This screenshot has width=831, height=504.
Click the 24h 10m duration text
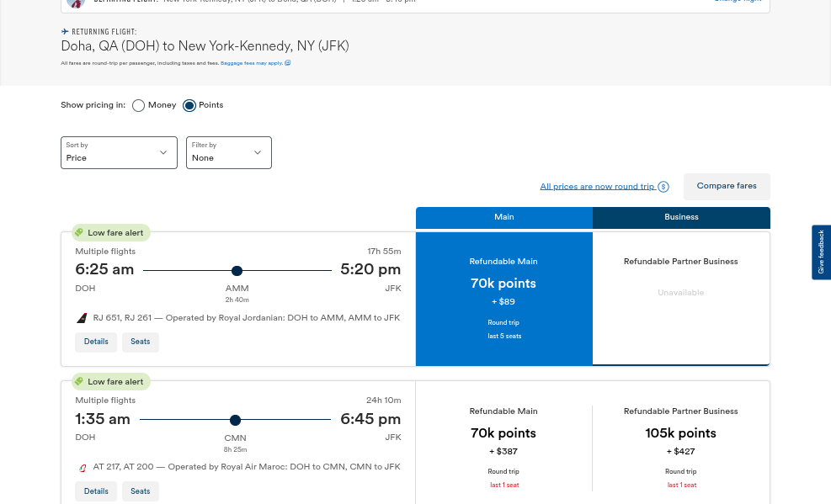click(x=384, y=401)
